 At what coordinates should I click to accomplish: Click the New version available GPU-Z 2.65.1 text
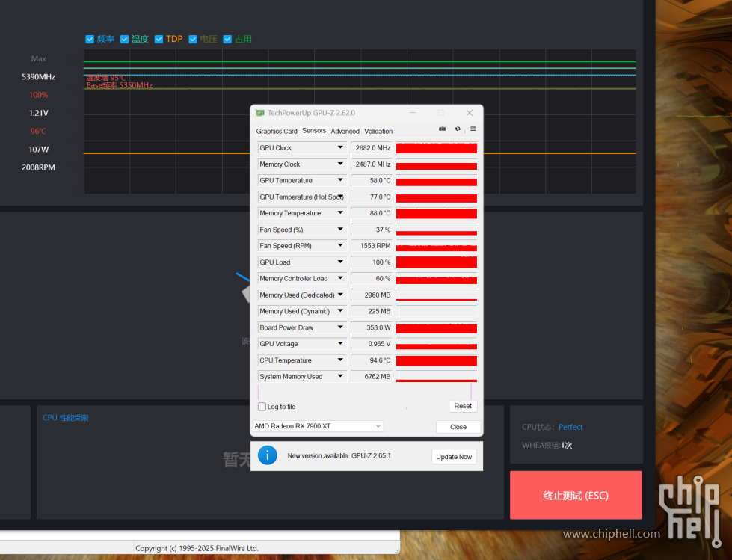[339, 455]
